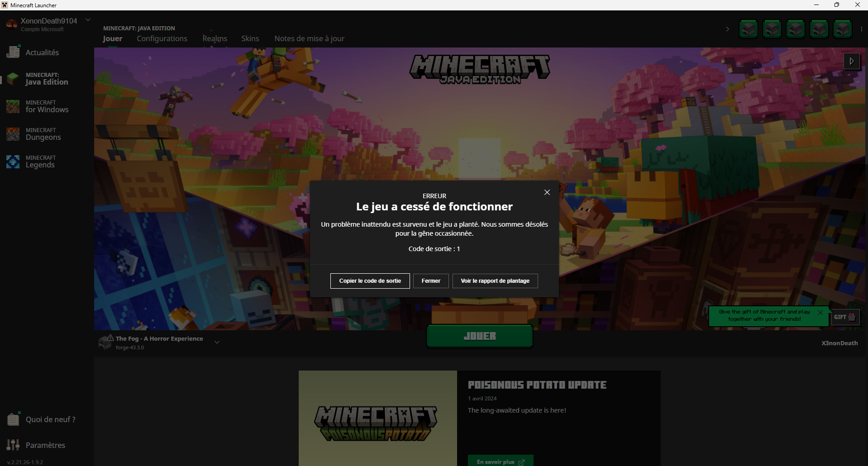The height and width of the screenshot is (466, 868).
Task: Go to the Skins tab
Action: 250,38
